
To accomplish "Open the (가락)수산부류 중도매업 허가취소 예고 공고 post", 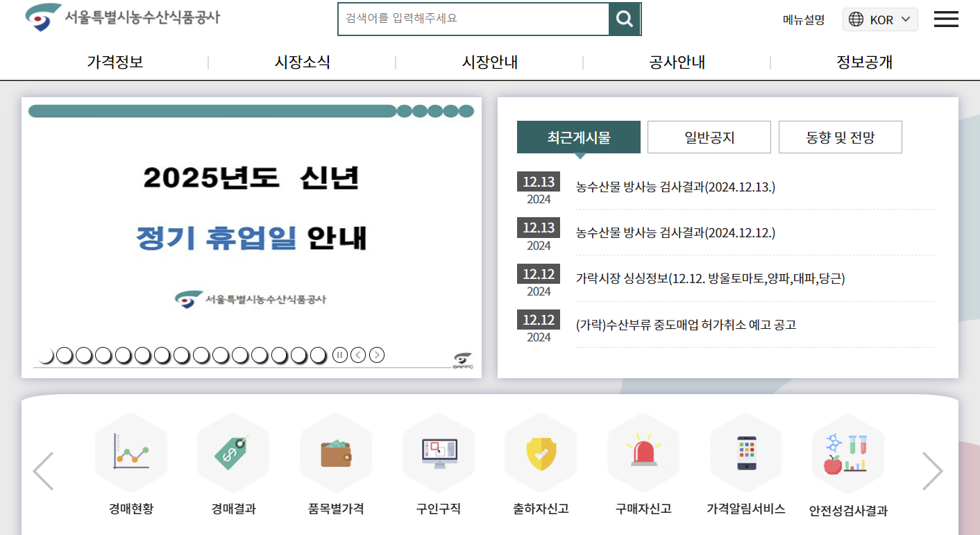I will pos(686,324).
